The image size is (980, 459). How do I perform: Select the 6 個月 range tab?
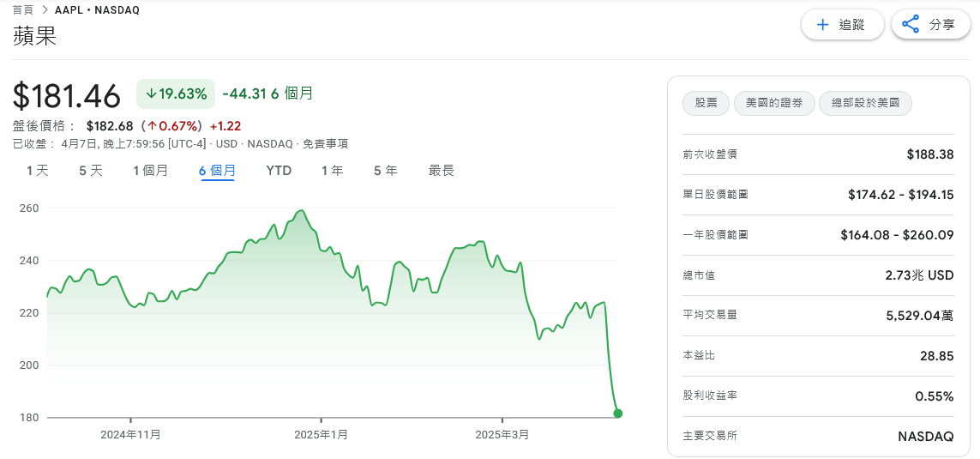(218, 170)
